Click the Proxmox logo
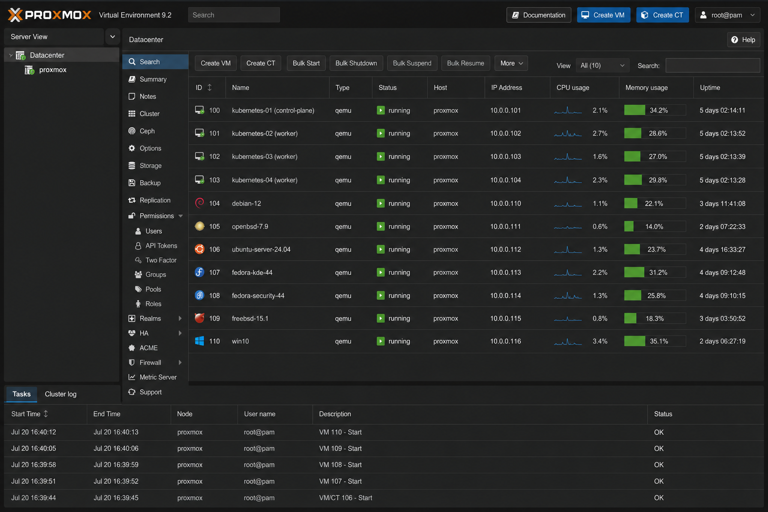Screen dimensions: 768x512 click(49, 15)
